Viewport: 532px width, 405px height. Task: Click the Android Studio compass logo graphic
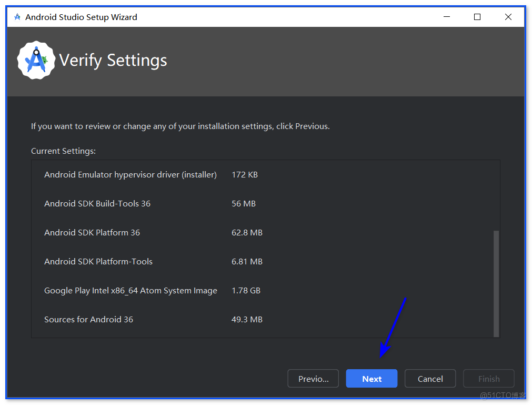pyautogui.click(x=36, y=60)
